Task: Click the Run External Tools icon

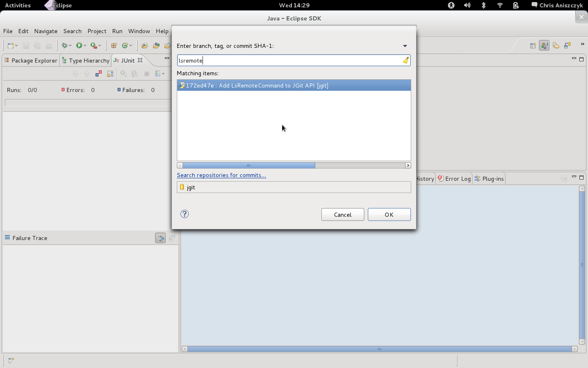Action: coord(94,45)
